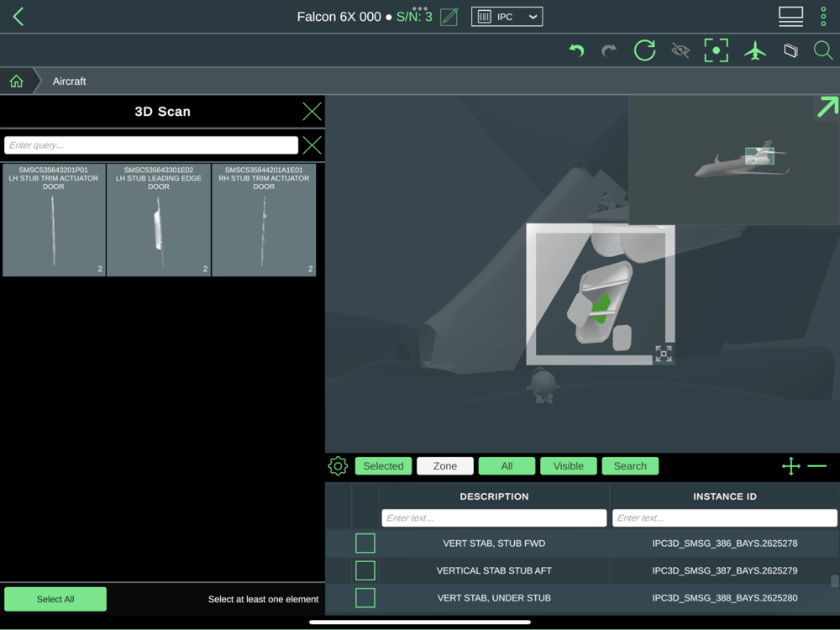
Task: Check the VERTICAL STAB STUB AFT checkbox
Action: tap(365, 570)
